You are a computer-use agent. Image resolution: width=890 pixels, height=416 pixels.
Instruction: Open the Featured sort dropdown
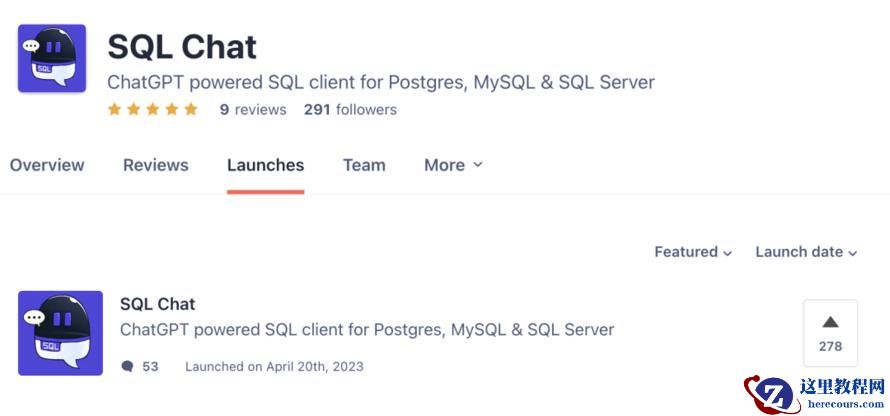693,252
